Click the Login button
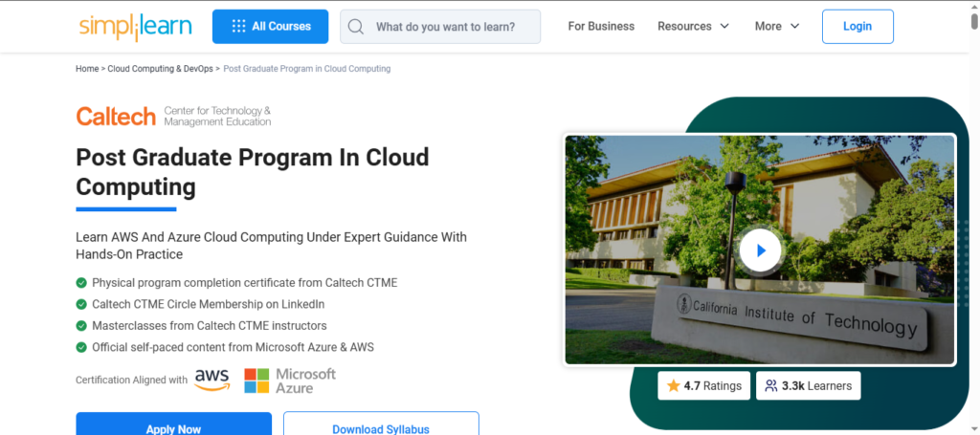 point(857,26)
